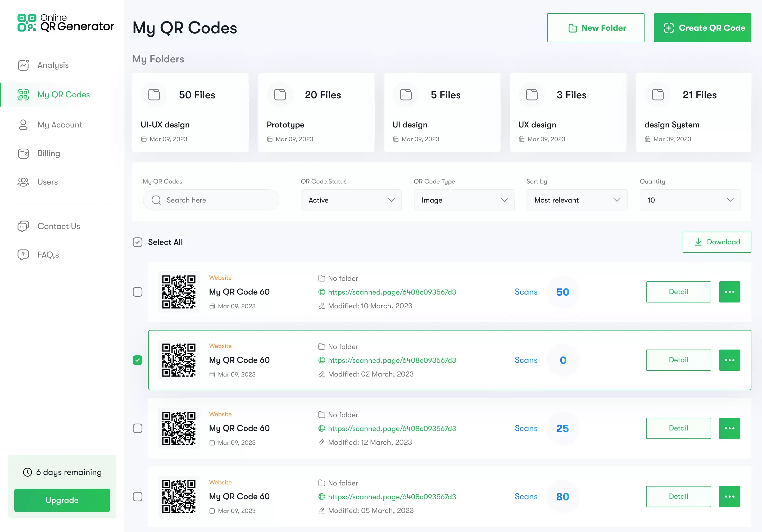Open My Account settings

(x=60, y=125)
